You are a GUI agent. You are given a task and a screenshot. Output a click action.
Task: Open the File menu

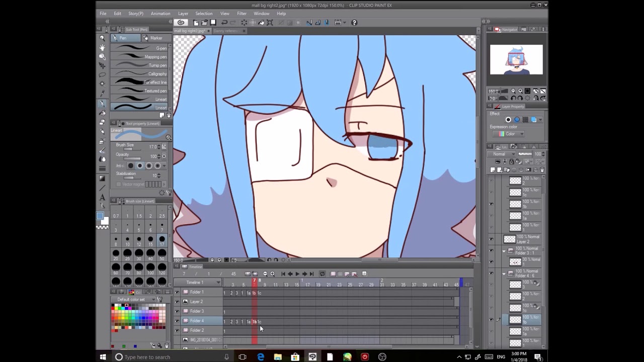103,14
